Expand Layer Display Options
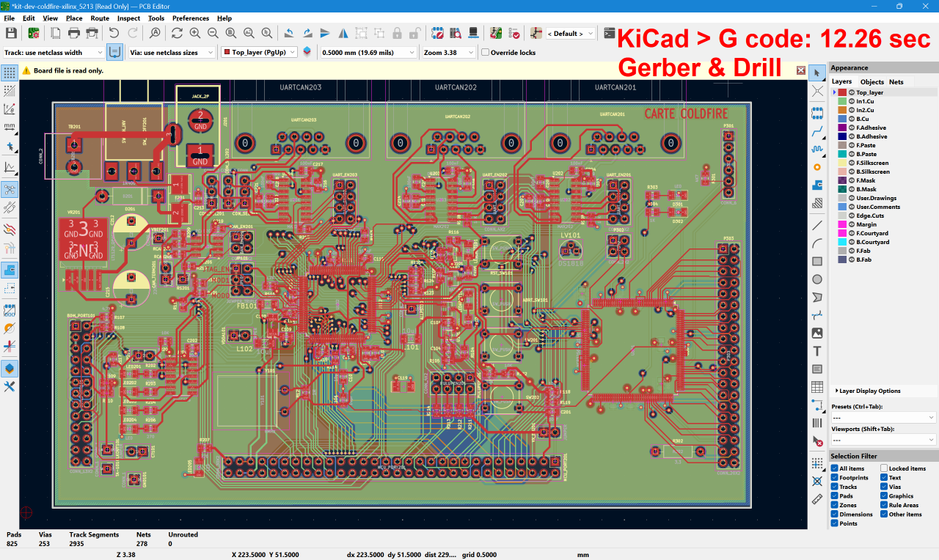This screenshot has width=939, height=560. (869, 391)
